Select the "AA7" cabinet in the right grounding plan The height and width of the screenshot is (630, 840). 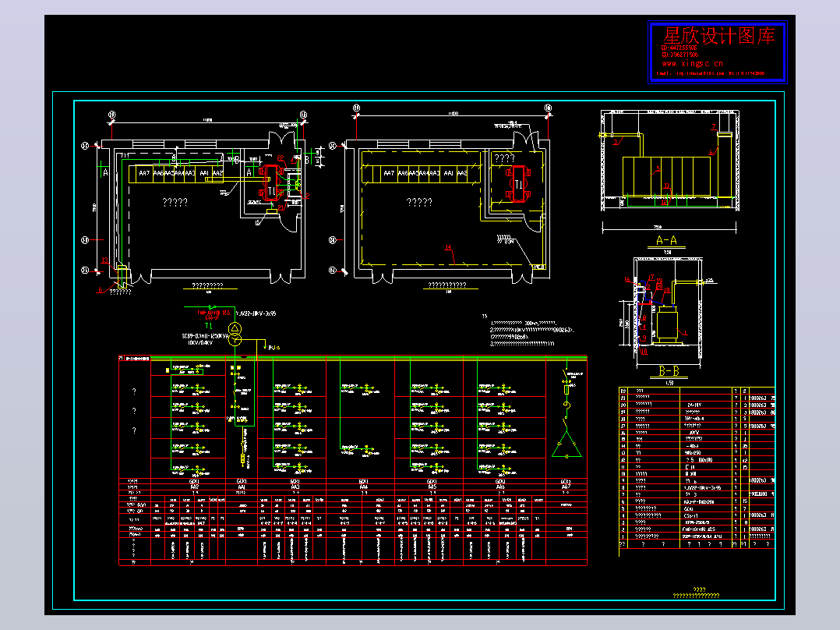(389, 173)
